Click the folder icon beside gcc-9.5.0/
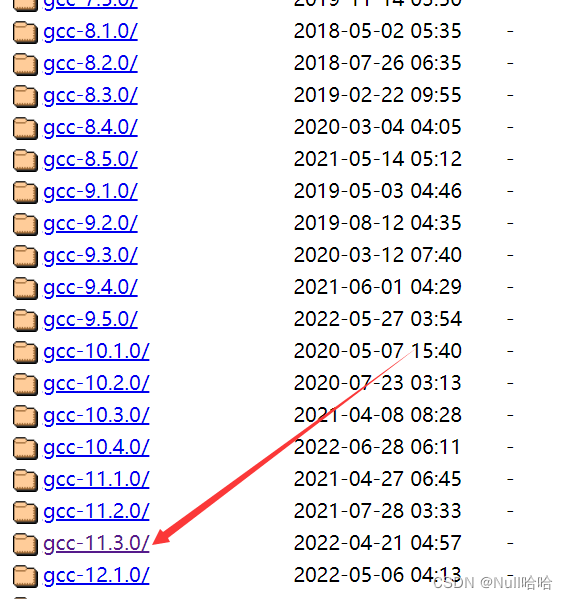 [25, 321]
